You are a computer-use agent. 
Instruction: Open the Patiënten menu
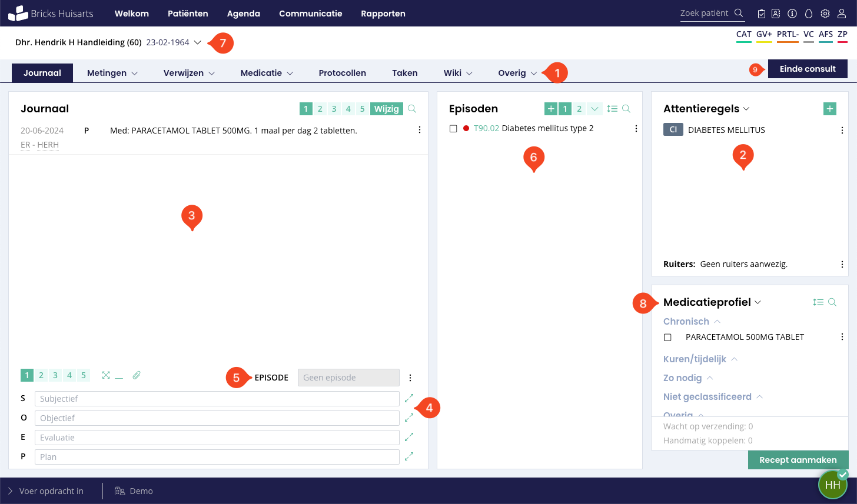tap(188, 14)
